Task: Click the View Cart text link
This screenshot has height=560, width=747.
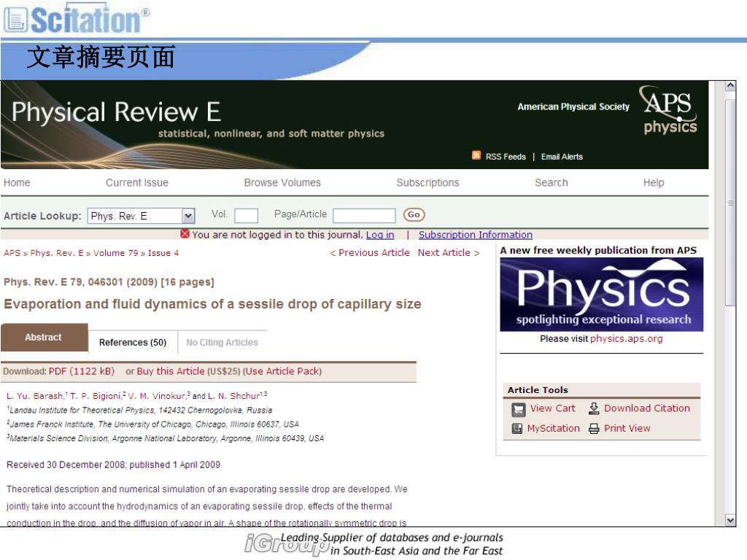Action: (x=553, y=408)
